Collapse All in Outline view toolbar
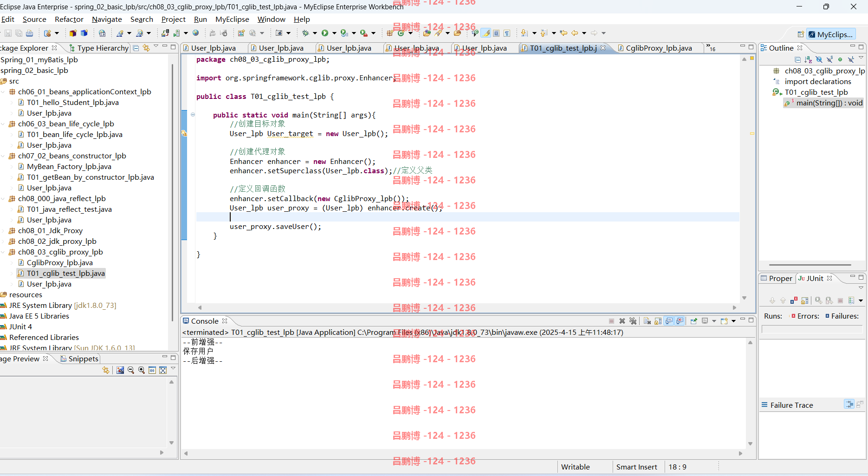 point(797,59)
